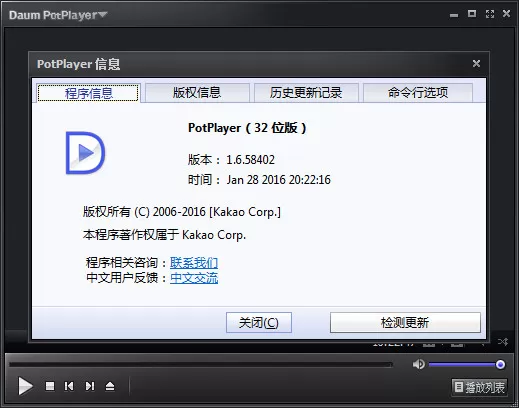The width and height of the screenshot is (519, 408).
Task: Close the PotPlayer main window
Action: (x=506, y=14)
